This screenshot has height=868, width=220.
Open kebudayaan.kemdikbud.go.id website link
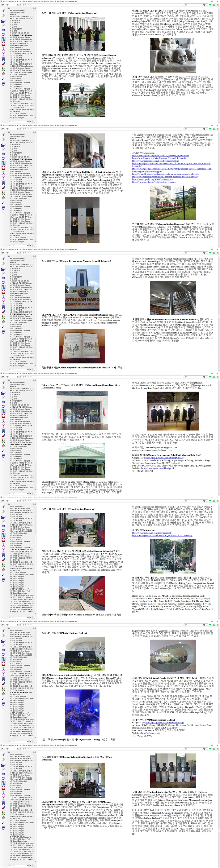157,468
